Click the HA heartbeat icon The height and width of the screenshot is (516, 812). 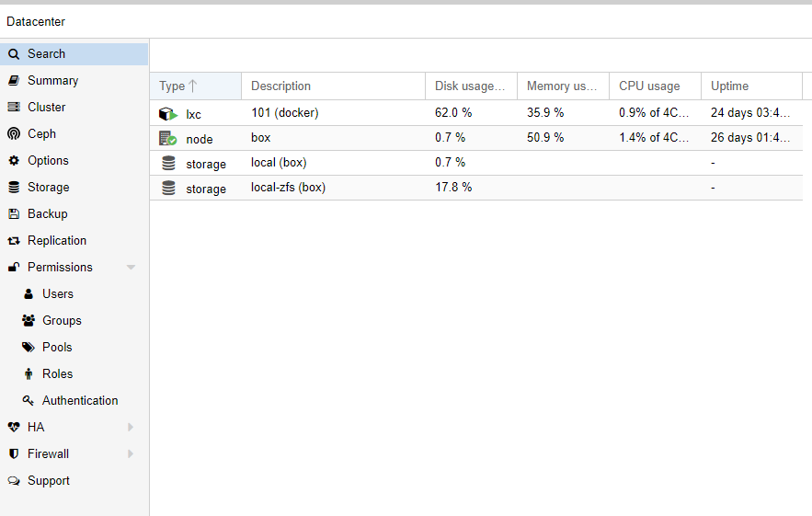[14, 428]
